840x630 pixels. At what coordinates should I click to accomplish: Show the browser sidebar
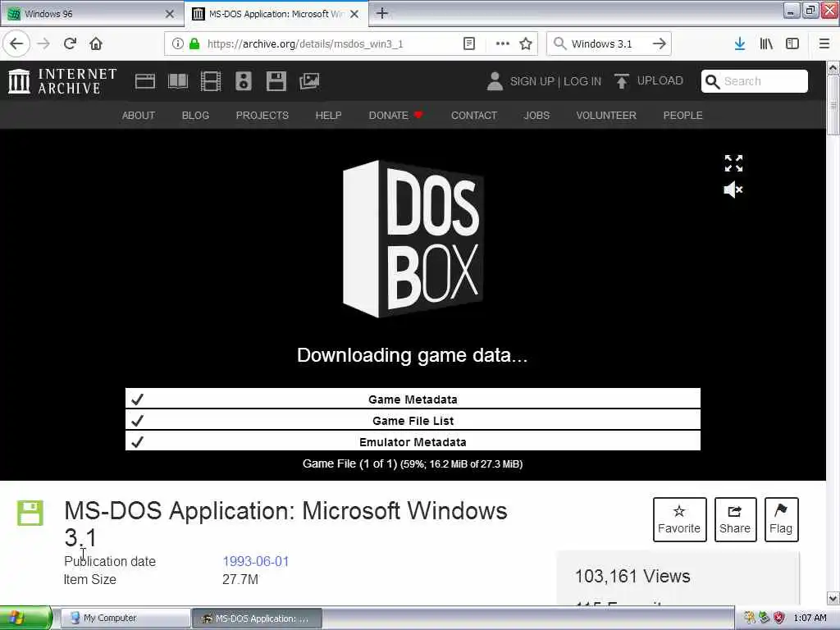click(x=792, y=44)
